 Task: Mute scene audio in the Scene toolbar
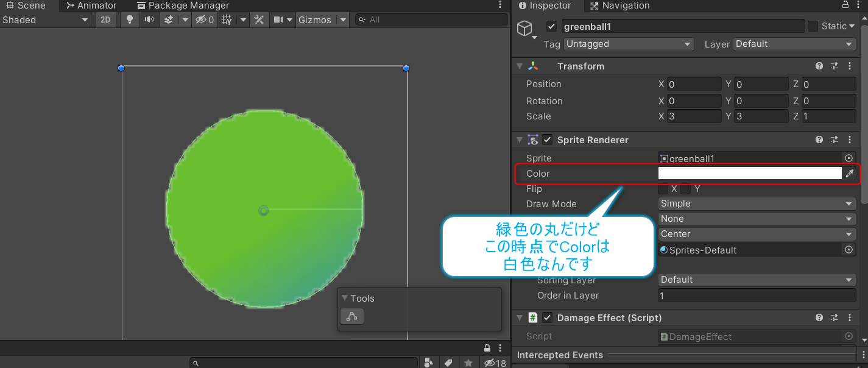146,19
